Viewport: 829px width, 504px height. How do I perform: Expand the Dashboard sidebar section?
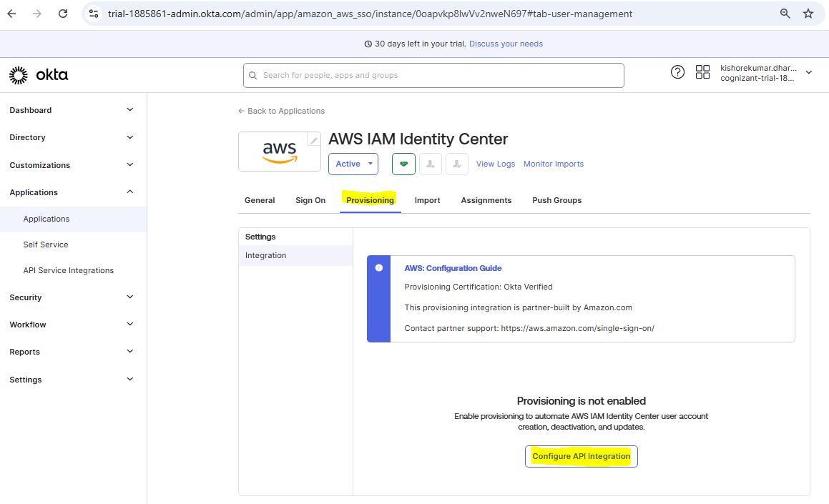129,110
